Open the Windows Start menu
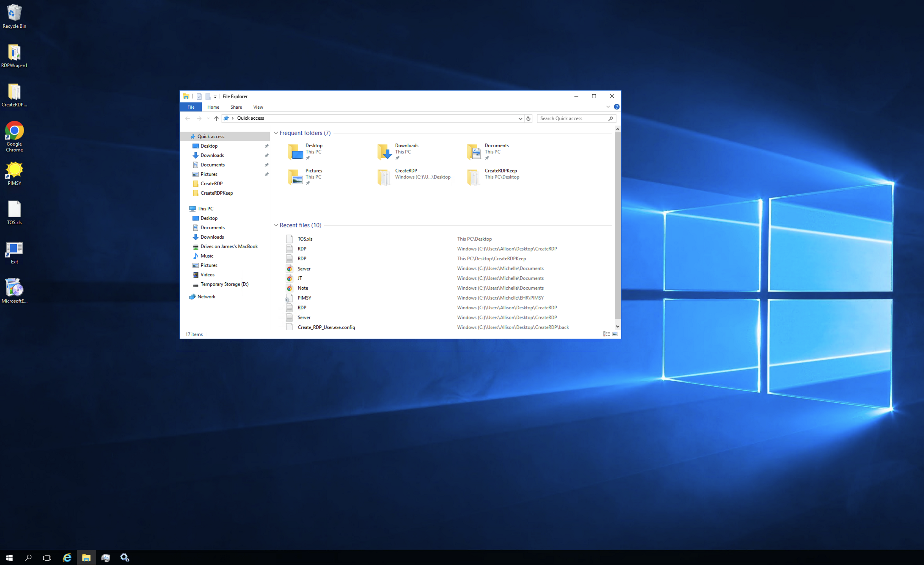Screen dimensions: 924x565 [9, 557]
